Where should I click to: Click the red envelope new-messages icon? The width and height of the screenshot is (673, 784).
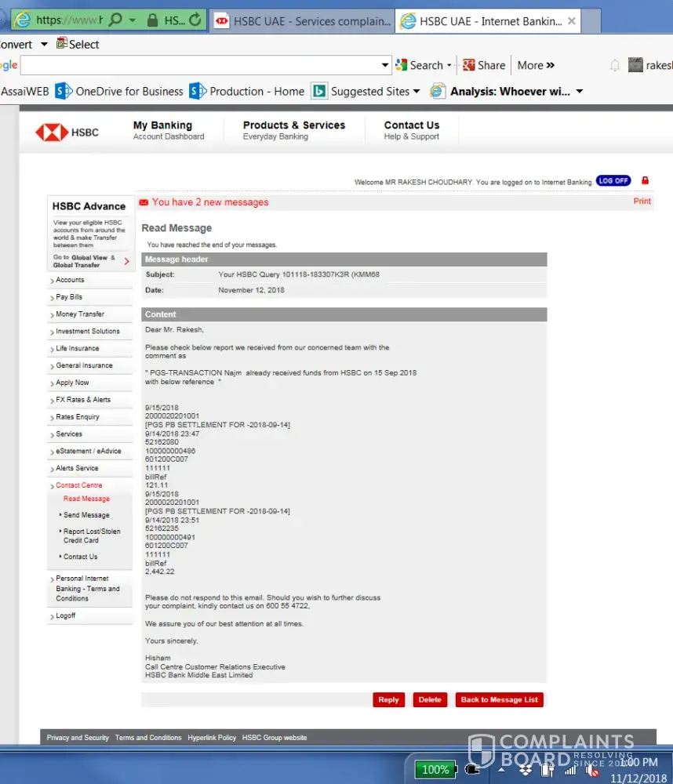(144, 202)
